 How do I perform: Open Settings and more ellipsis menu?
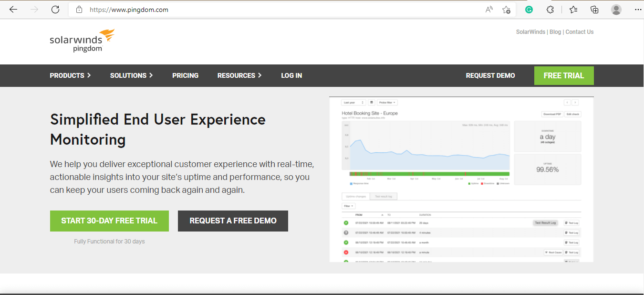tap(638, 10)
